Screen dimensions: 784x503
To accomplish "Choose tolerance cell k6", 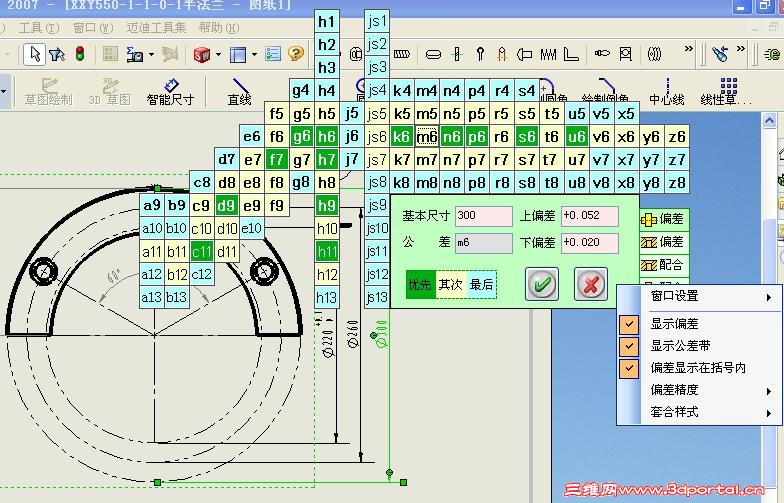I will point(402,136).
